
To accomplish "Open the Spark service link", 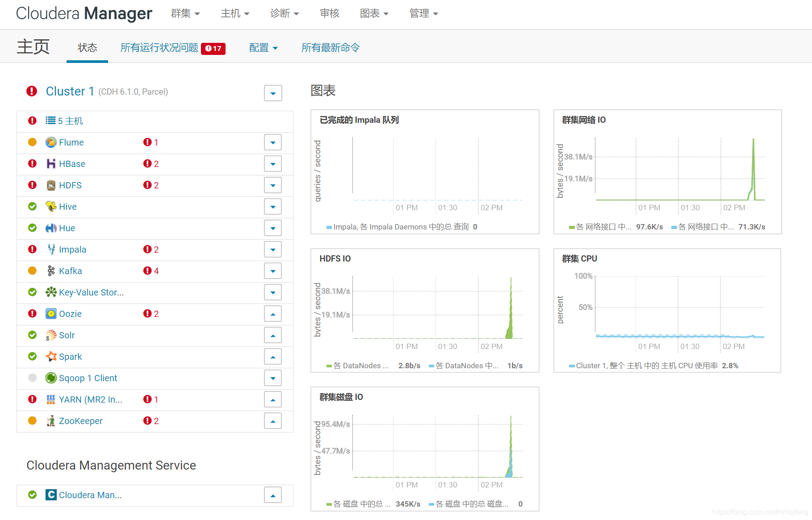I will coord(71,357).
